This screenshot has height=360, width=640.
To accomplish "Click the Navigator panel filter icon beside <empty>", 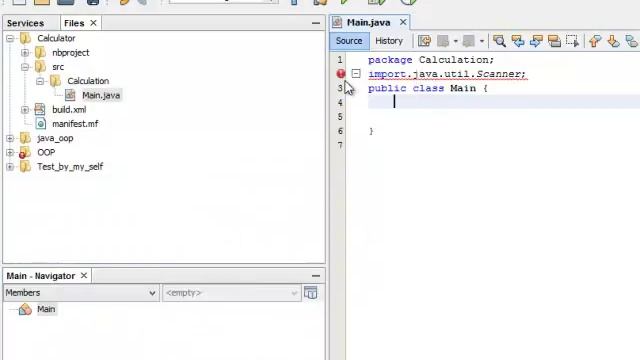I will click(x=311, y=293).
